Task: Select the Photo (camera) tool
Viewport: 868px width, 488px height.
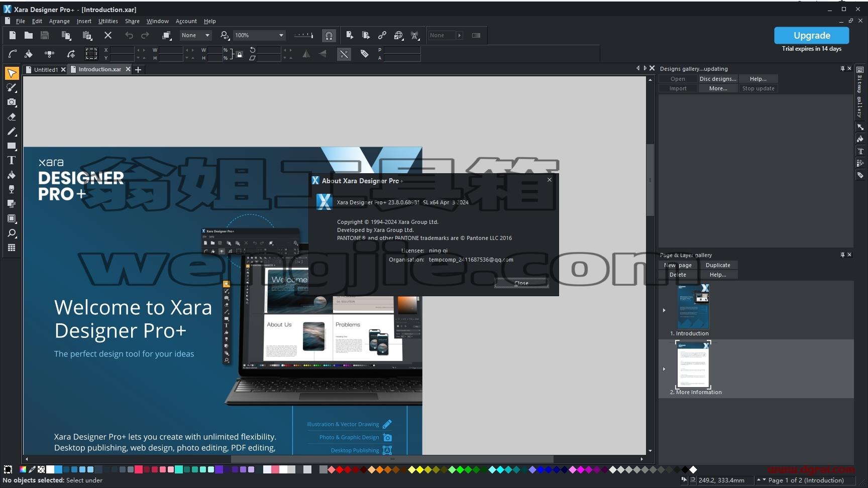Action: [12, 102]
